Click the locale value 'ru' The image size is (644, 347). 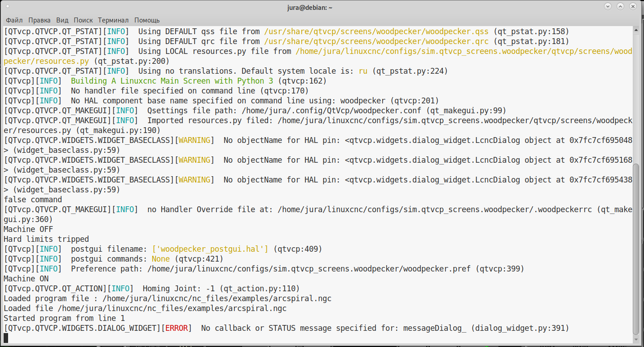coord(363,71)
